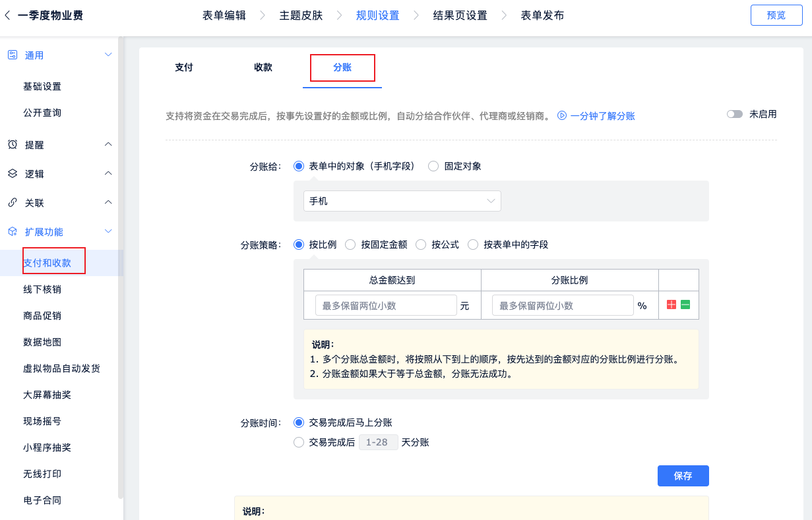Click the 总金额达到 amount input field
812x520 pixels.
(x=386, y=306)
